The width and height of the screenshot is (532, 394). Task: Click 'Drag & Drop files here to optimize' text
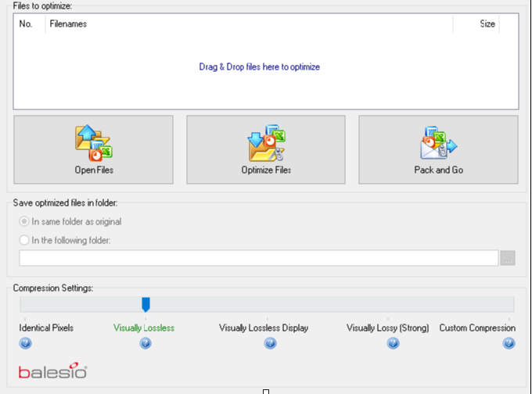[x=260, y=66]
